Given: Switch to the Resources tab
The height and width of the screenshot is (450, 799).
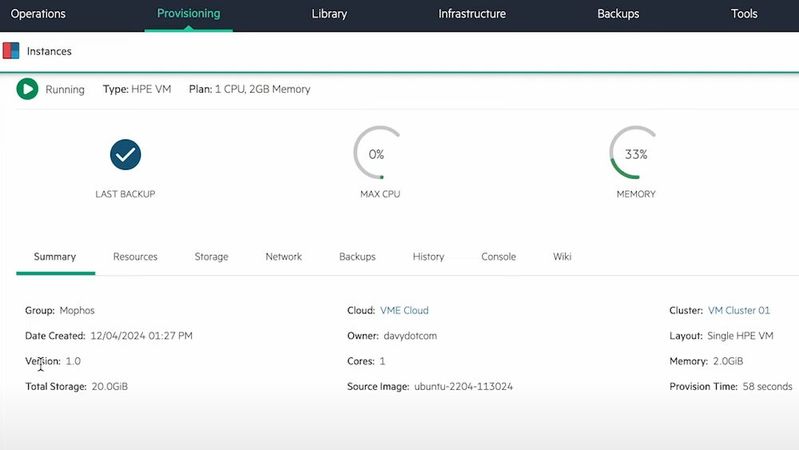Looking at the screenshot, I should (135, 257).
